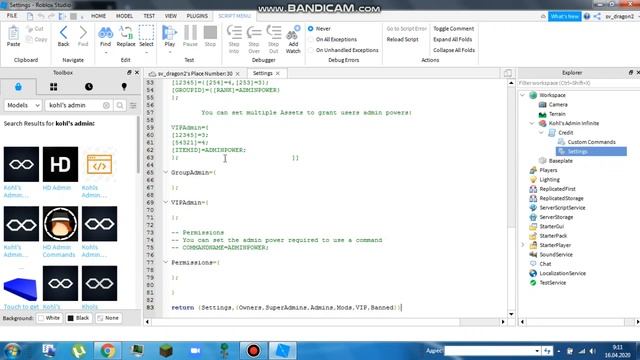Set background to White
Image resolution: width=640 pixels, height=360 pixels.
coord(49,318)
